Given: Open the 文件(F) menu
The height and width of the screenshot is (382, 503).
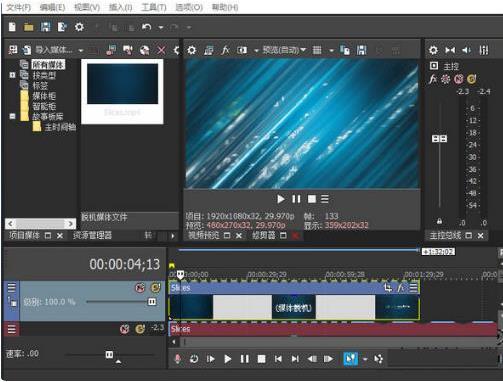Looking at the screenshot, I should click(19, 7).
